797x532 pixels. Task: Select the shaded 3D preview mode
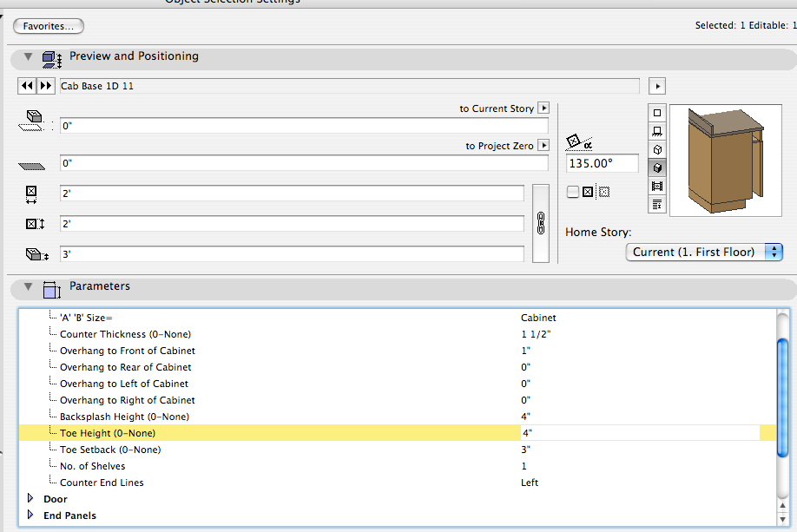click(x=657, y=167)
